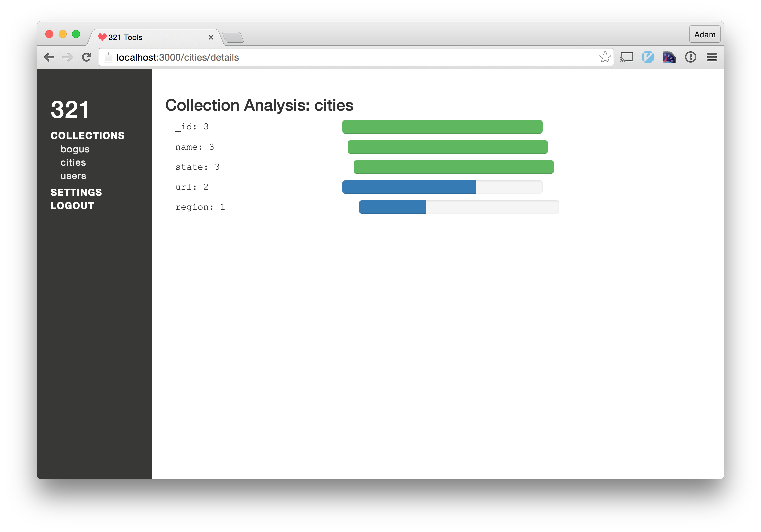Reload the page with refresh icon
761x532 pixels.
click(87, 57)
